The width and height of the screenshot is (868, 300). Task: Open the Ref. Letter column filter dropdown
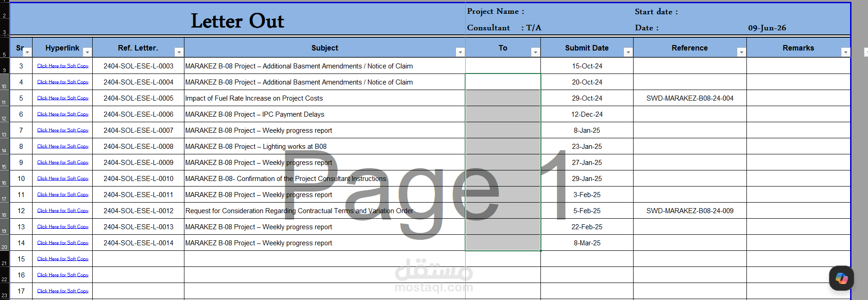pyautogui.click(x=179, y=52)
